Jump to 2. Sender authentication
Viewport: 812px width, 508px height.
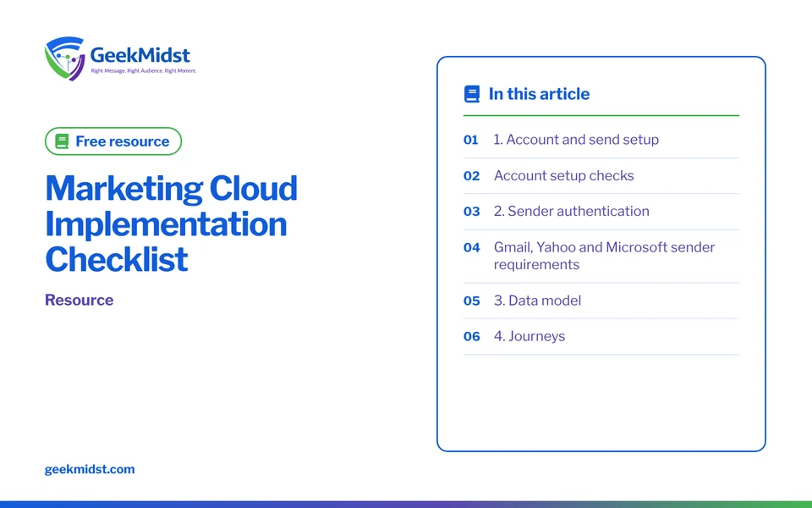(x=571, y=212)
